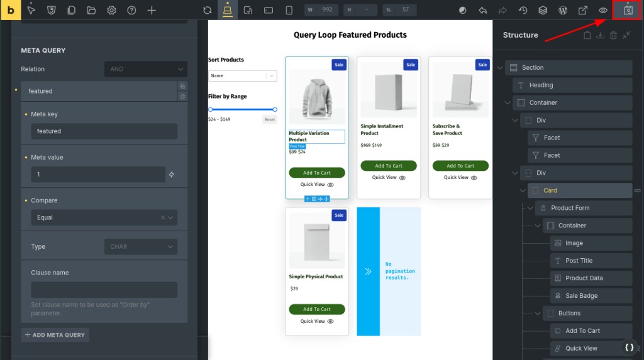Viewport: 644px width, 360px height.
Task: Open the Relation AND dropdown
Action: (145, 69)
